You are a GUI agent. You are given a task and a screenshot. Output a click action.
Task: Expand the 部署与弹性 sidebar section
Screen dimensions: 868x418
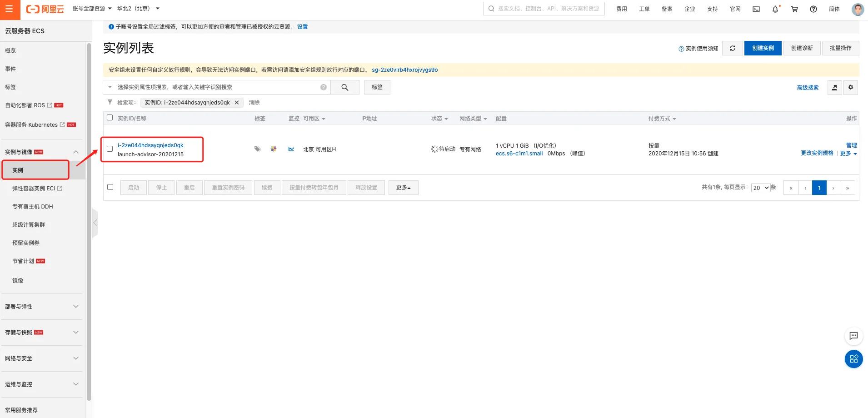42,307
